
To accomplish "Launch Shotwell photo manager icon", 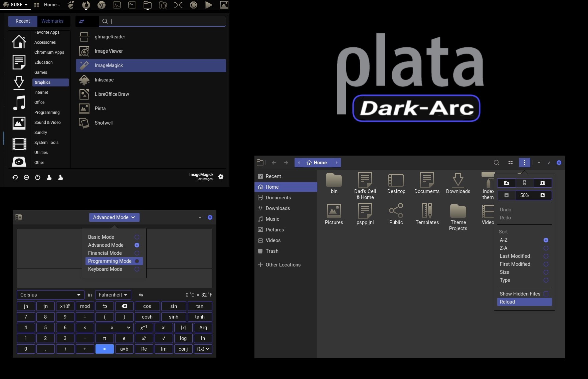I will (84, 123).
